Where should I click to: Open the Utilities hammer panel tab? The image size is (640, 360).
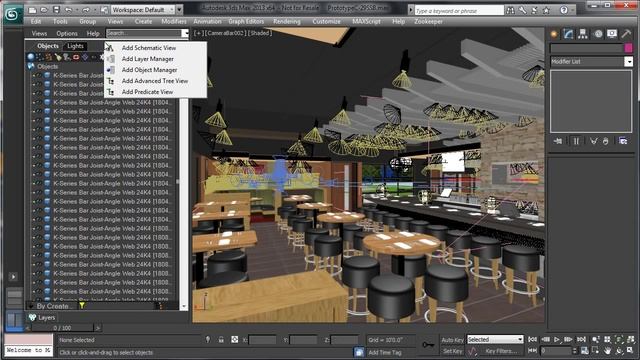(x=626, y=34)
